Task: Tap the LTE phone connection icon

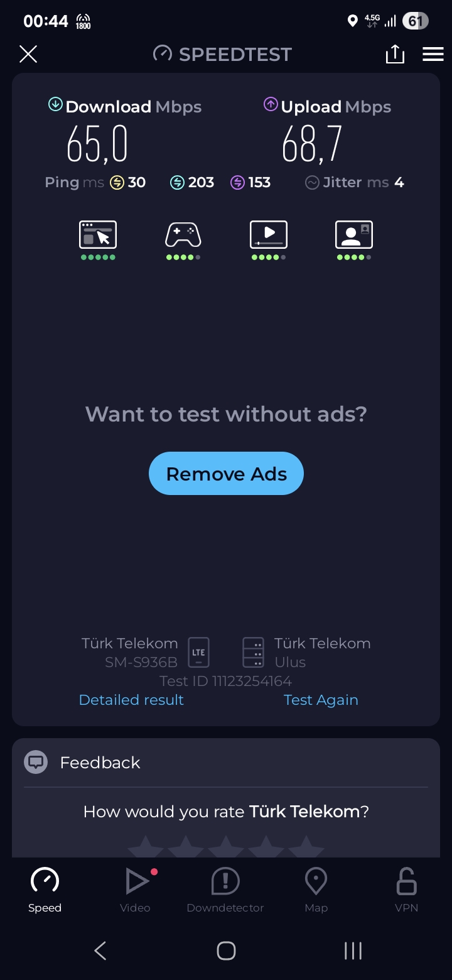Action: tap(198, 653)
